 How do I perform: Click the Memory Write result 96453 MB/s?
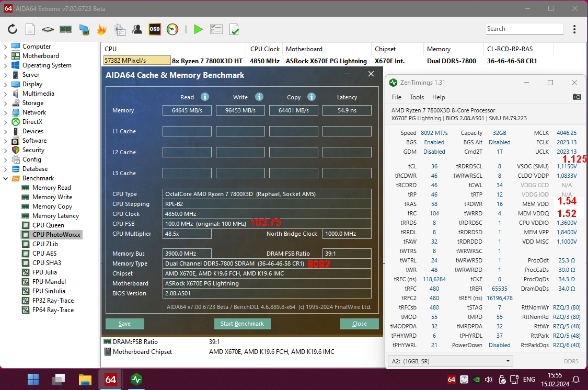[x=240, y=110]
